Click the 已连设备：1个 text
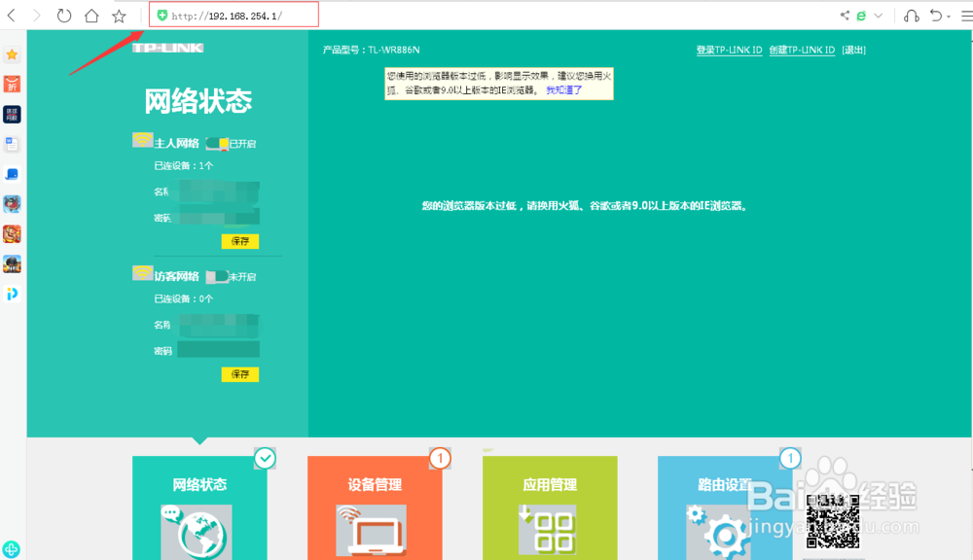Image resolution: width=973 pixels, height=560 pixels. tap(184, 166)
